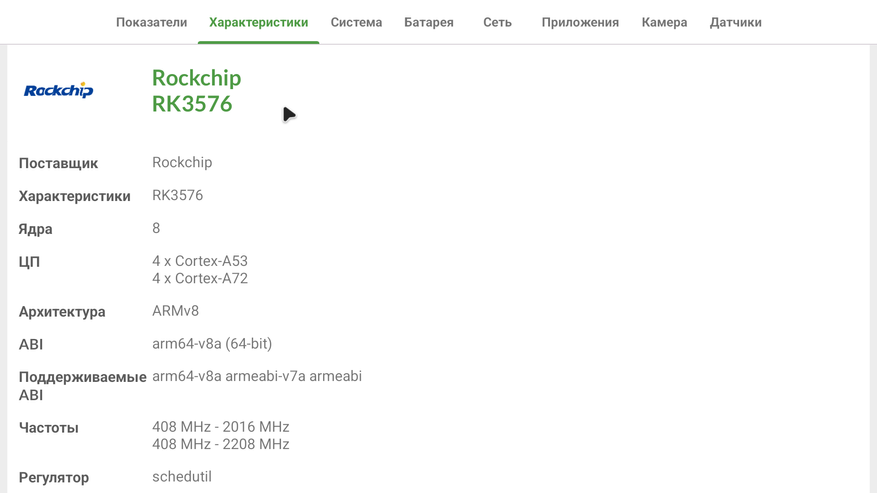Click the ARMv8 architecture value
Viewport: 877px width, 493px height.
pyautogui.click(x=175, y=311)
